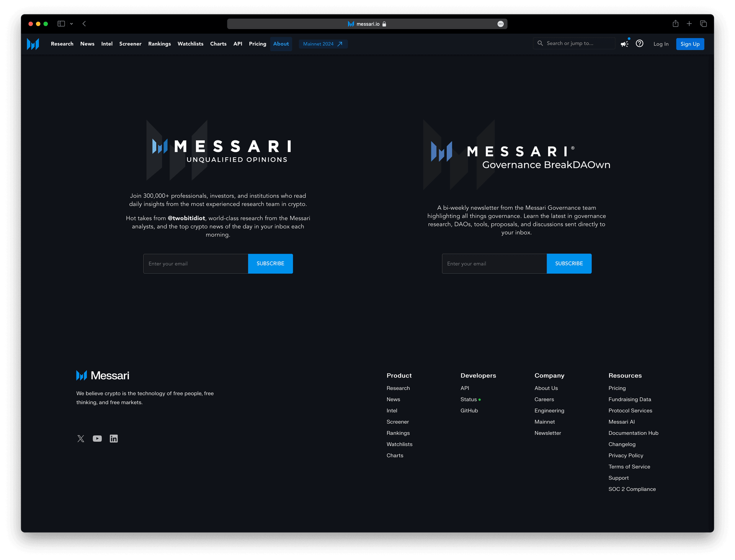
Task: Click the Sign Up button
Action: click(690, 44)
